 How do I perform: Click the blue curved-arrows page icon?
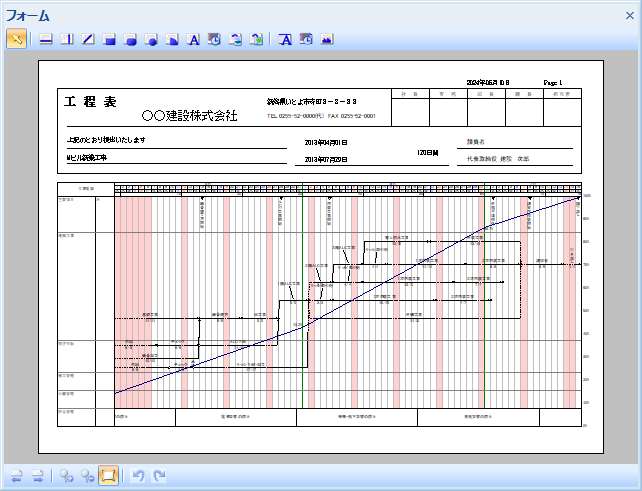[x=235, y=39]
